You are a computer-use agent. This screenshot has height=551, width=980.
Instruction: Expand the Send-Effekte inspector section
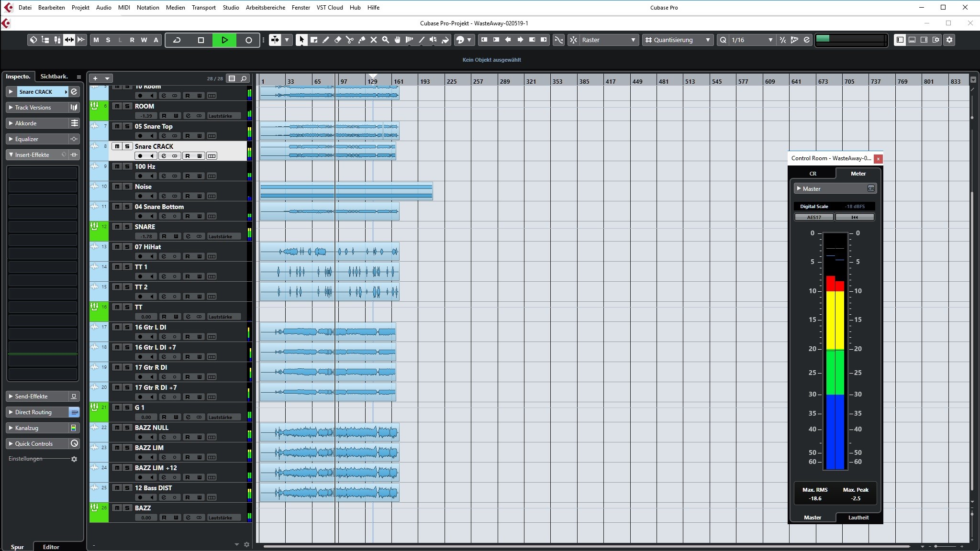coord(32,397)
